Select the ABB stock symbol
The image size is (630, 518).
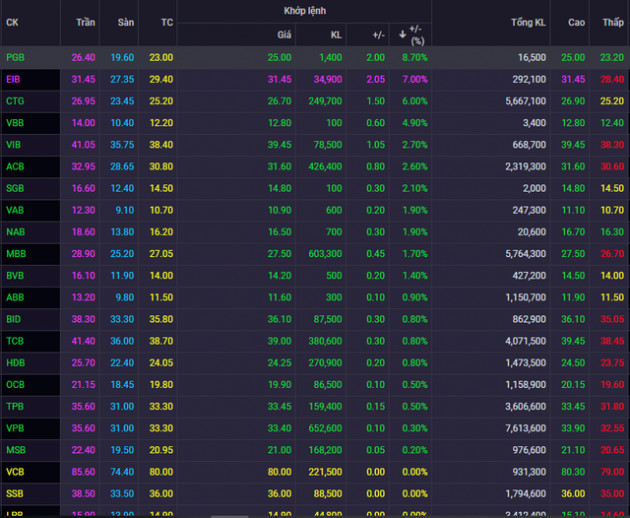[x=15, y=297]
